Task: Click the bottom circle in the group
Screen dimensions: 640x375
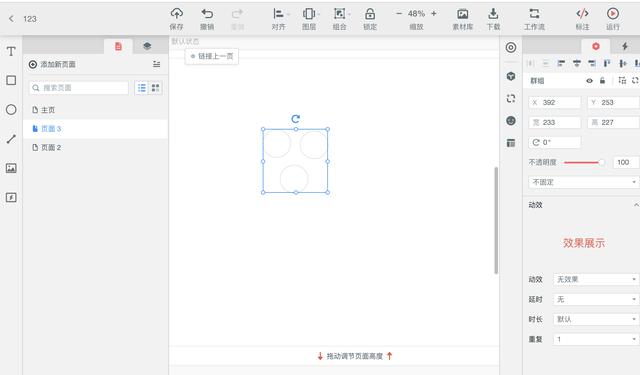Action: click(294, 178)
